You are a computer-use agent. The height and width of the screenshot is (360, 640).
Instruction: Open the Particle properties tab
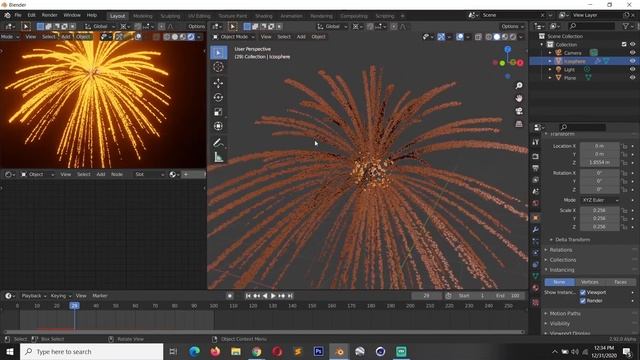click(536, 242)
